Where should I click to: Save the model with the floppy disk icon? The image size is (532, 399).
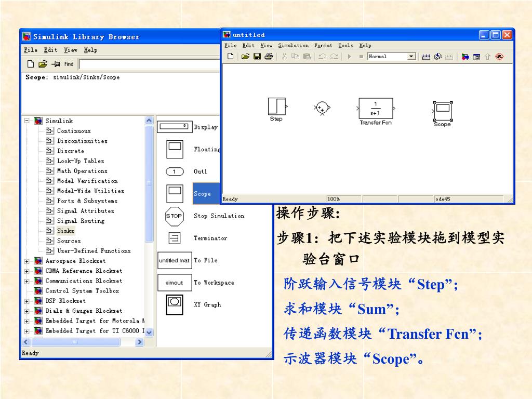[257, 56]
